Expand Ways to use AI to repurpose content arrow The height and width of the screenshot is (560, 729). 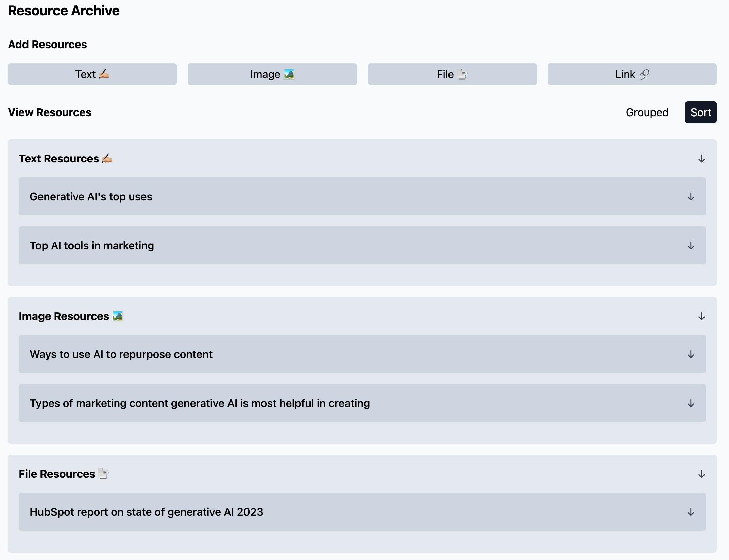(x=691, y=354)
